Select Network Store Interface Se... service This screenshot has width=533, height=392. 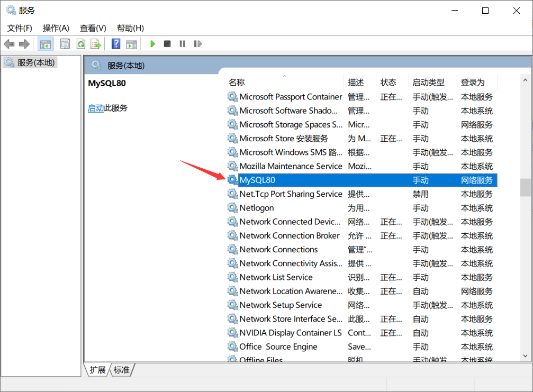coord(362,319)
